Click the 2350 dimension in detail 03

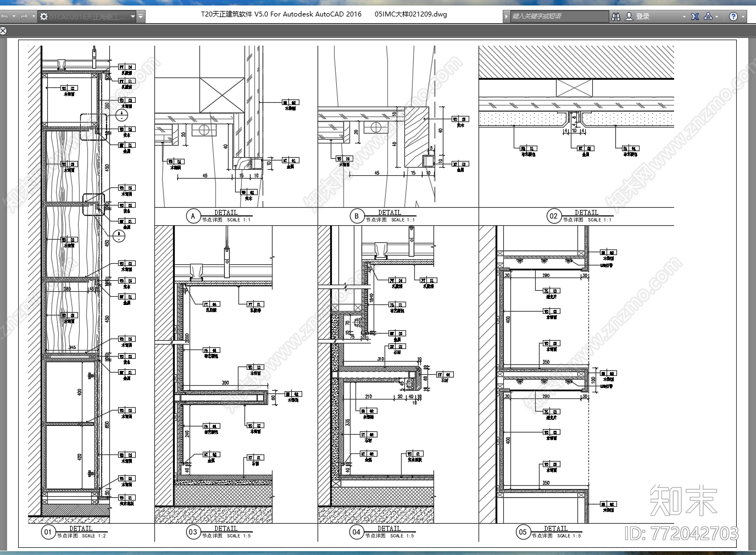tap(187, 338)
